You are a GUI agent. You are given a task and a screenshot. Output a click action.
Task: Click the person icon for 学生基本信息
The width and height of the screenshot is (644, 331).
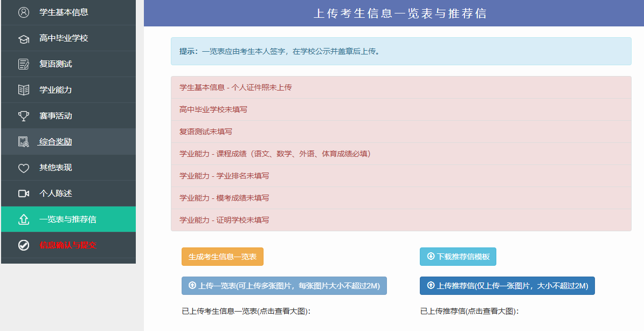[24, 12]
